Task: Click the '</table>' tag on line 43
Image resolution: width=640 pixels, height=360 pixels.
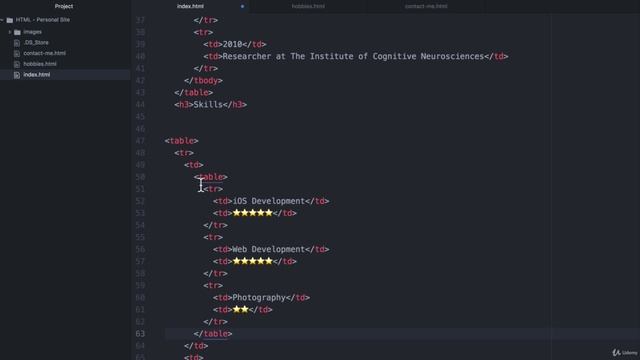Action: pyautogui.click(x=193, y=93)
